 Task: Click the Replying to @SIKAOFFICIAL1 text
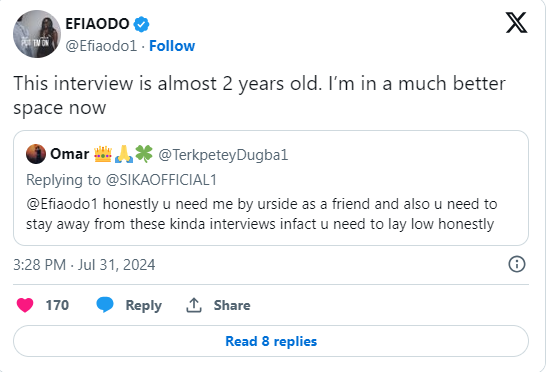coord(122,180)
